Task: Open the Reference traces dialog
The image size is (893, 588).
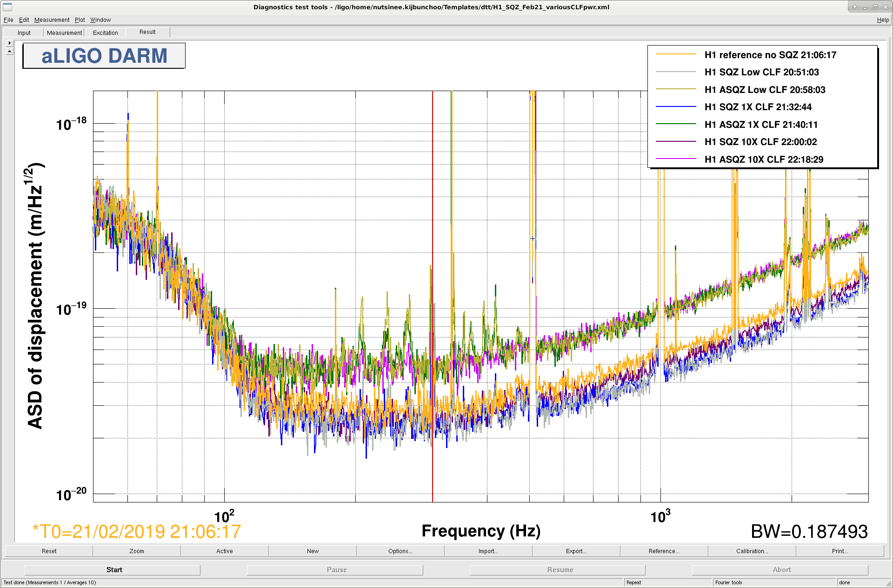Action: pos(664,551)
